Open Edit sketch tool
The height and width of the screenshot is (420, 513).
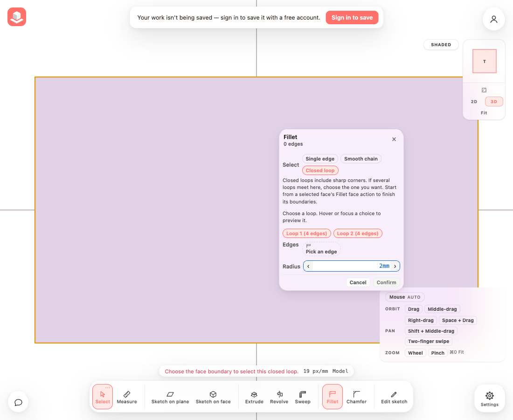tap(394, 397)
